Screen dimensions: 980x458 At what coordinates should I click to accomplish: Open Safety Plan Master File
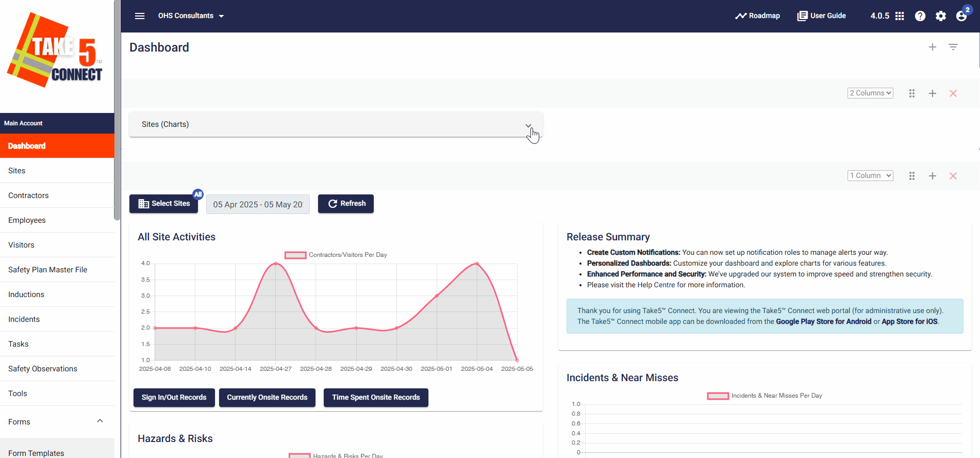tap(57, 270)
